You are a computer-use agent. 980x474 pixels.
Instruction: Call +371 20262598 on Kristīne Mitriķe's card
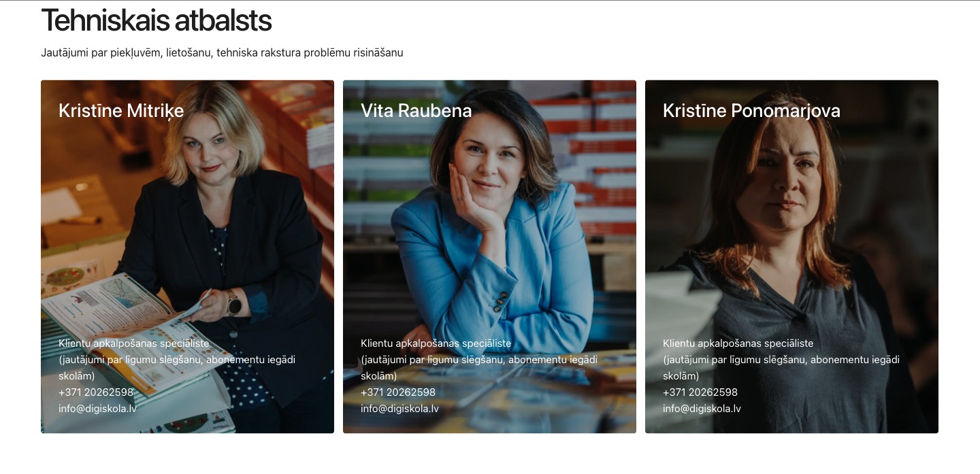[x=96, y=392]
